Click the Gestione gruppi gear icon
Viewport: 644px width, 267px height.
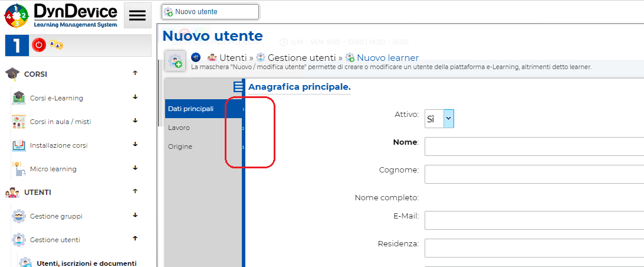pyautogui.click(x=19, y=216)
